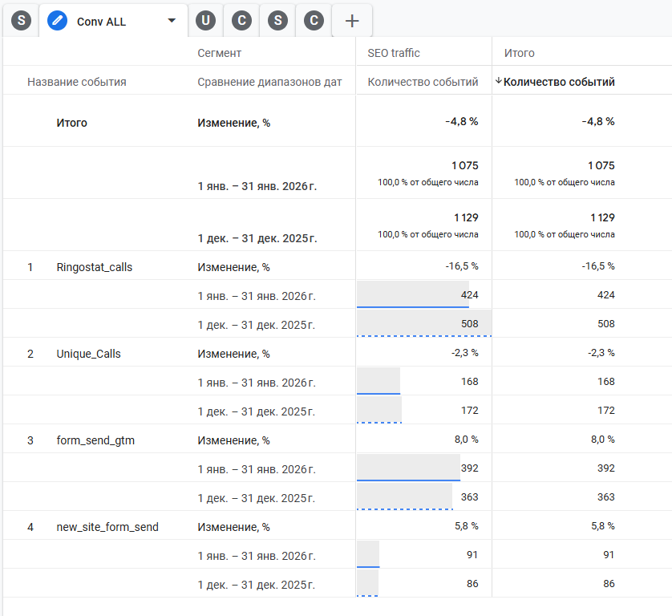Screen dimensions: 672x616
Task: Sort by bold Количество событий under Итого
Action: click(559, 82)
